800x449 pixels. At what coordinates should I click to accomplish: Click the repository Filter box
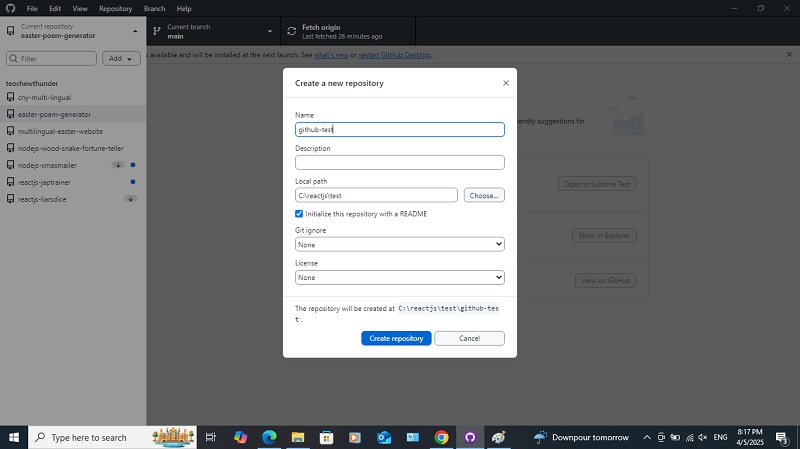[x=51, y=59]
